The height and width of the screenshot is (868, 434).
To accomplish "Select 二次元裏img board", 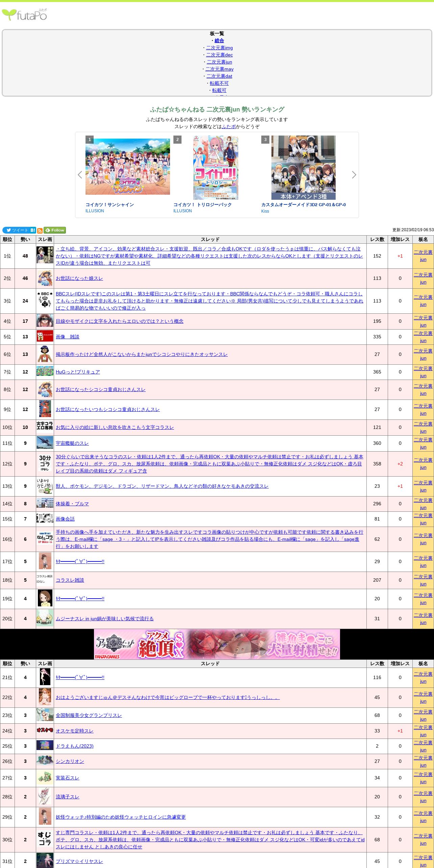I will (219, 48).
